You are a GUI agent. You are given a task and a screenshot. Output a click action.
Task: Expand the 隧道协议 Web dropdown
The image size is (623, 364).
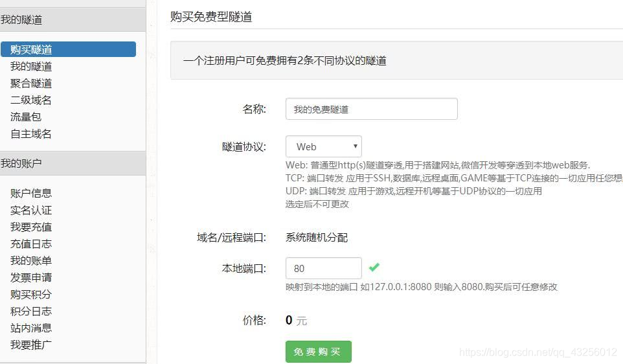tap(323, 146)
